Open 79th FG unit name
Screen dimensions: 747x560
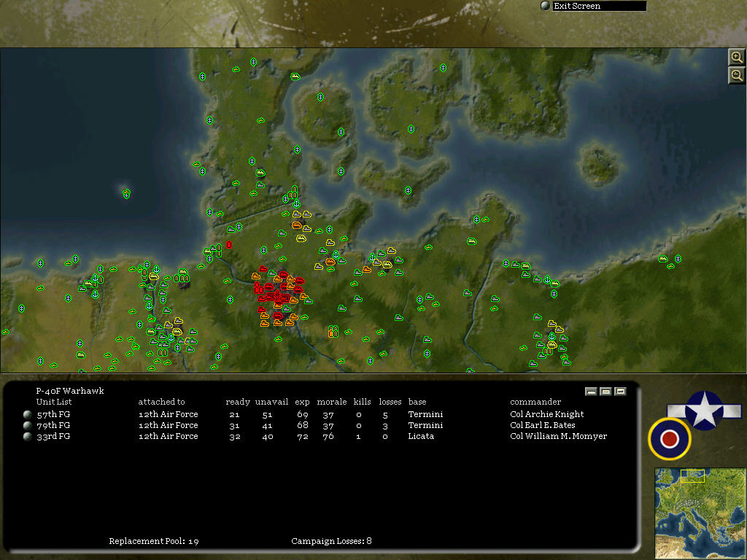53,425
